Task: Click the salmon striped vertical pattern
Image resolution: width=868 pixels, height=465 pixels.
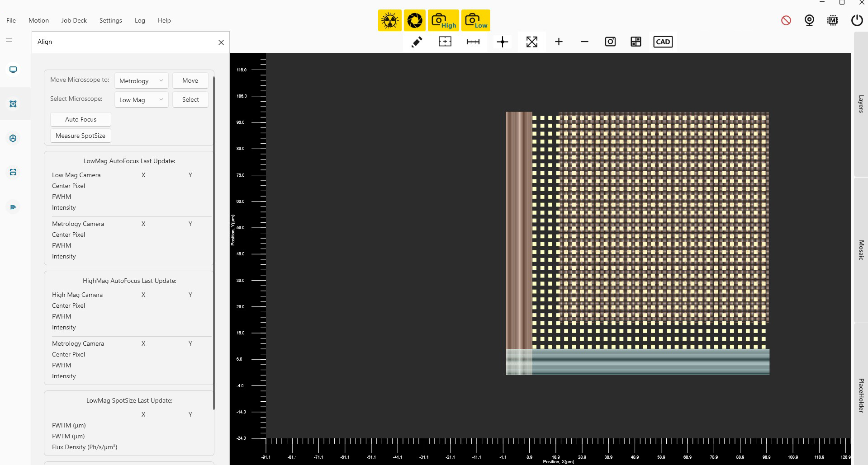Action: tap(519, 230)
